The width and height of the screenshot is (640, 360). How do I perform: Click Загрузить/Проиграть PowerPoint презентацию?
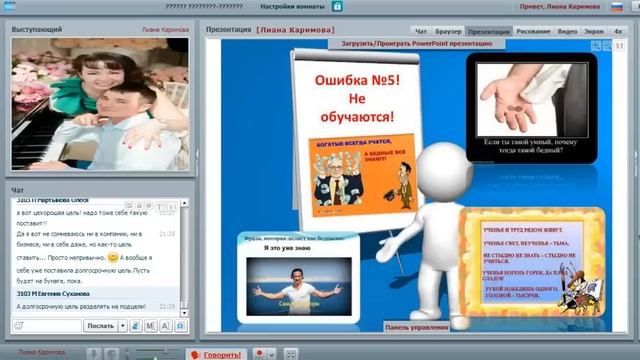417,43
